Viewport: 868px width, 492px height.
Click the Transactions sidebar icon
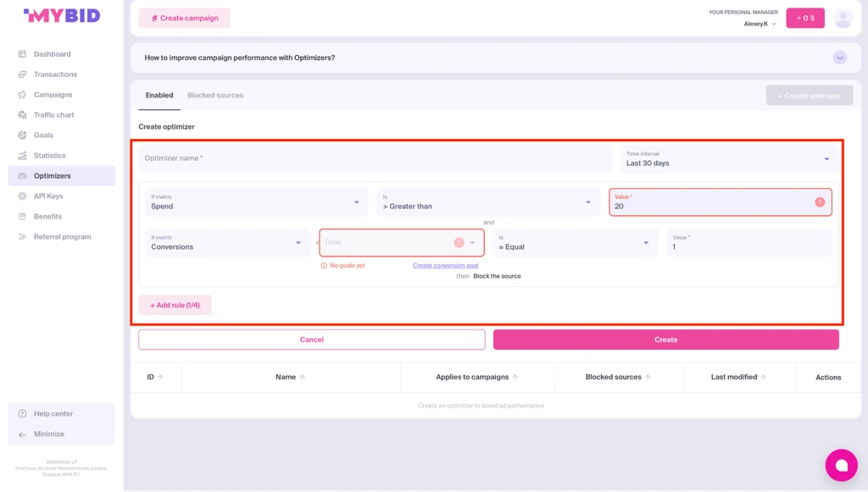coord(22,75)
